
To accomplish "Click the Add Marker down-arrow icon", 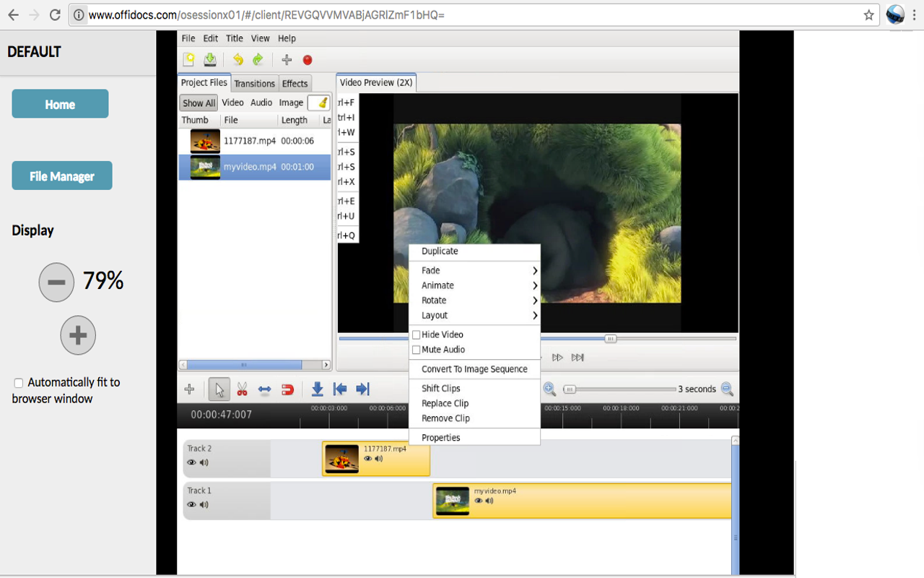I will 317,389.
